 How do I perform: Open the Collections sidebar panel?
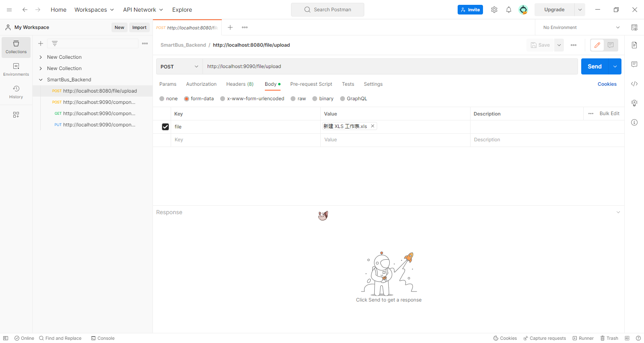pyautogui.click(x=16, y=47)
